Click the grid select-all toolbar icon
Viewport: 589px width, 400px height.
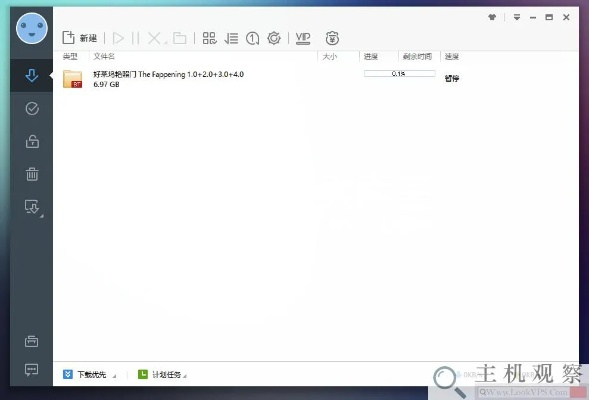[209, 38]
